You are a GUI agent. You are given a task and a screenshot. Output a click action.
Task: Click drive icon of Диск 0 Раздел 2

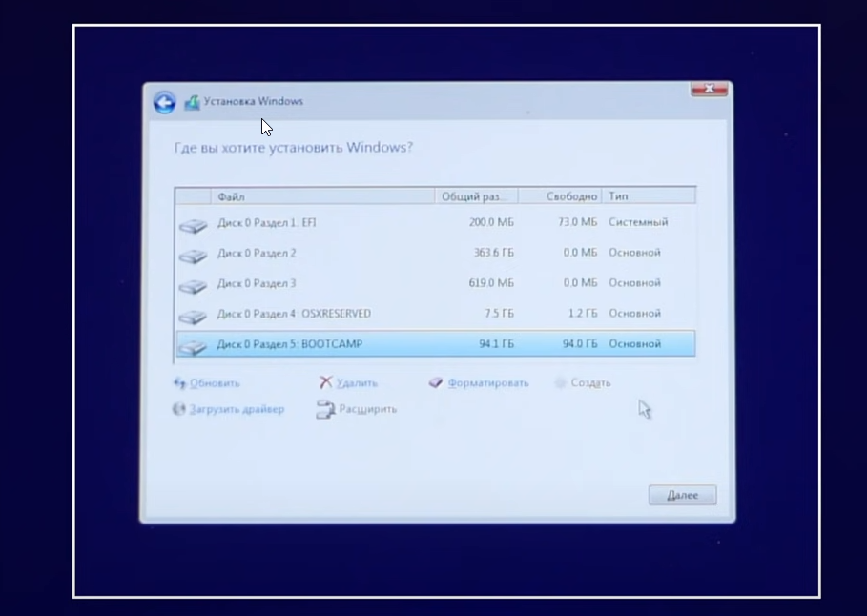(x=193, y=255)
